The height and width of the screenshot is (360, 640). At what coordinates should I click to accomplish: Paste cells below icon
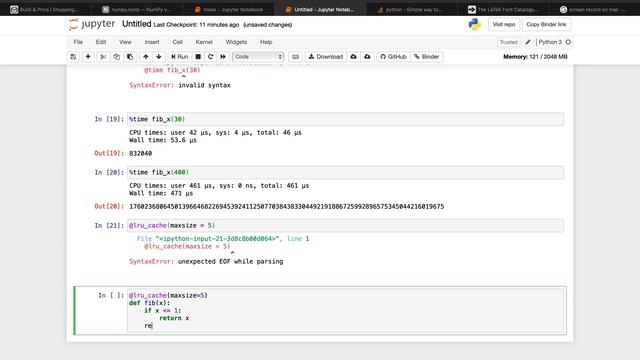130,57
